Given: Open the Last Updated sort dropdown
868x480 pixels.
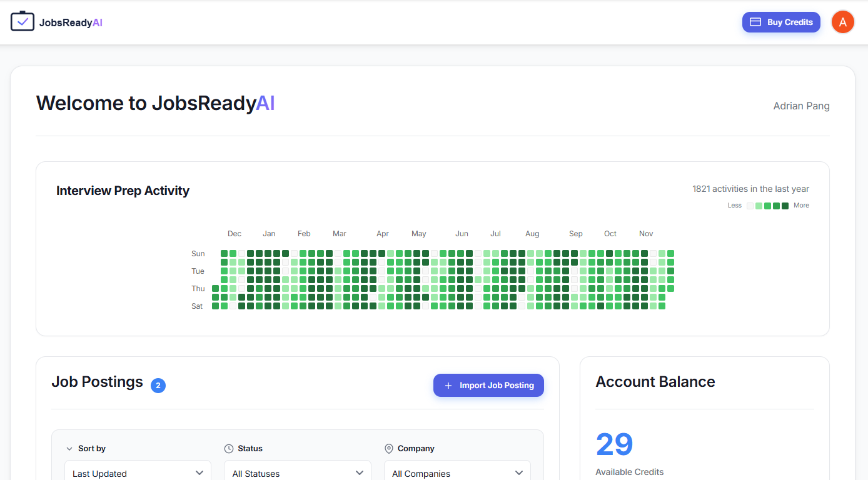Looking at the screenshot, I should pos(137,473).
